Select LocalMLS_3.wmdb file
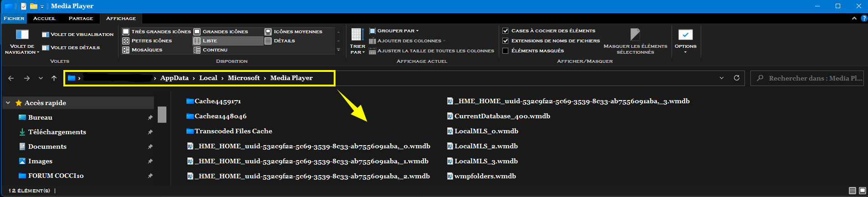The image size is (868, 197). pos(482,161)
